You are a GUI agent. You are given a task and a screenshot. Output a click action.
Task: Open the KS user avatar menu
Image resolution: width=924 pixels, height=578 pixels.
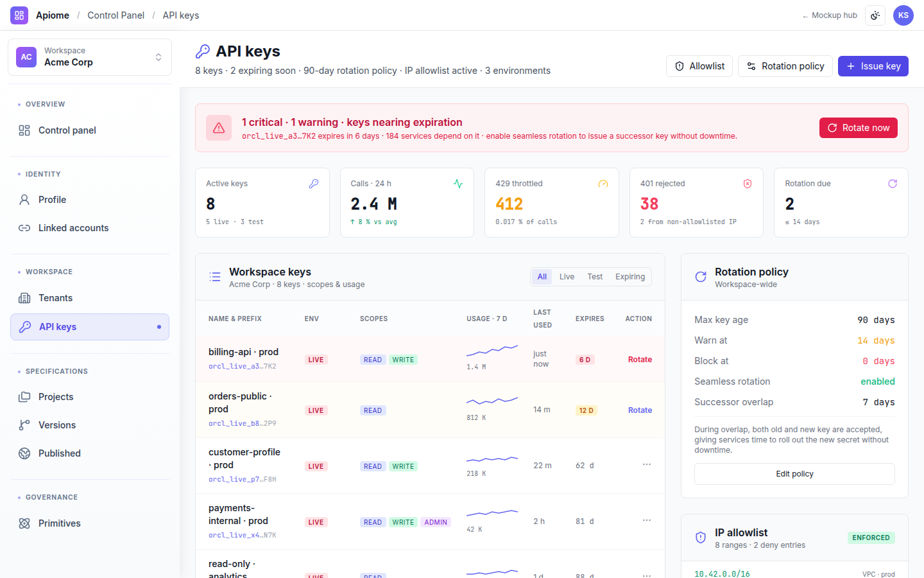pyautogui.click(x=903, y=15)
